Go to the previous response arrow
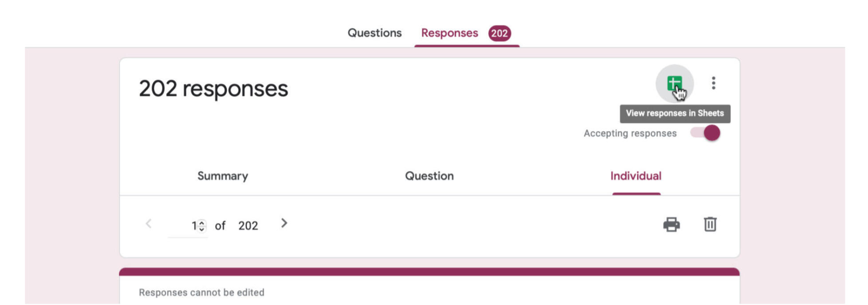The width and height of the screenshot is (868, 305). tap(149, 224)
